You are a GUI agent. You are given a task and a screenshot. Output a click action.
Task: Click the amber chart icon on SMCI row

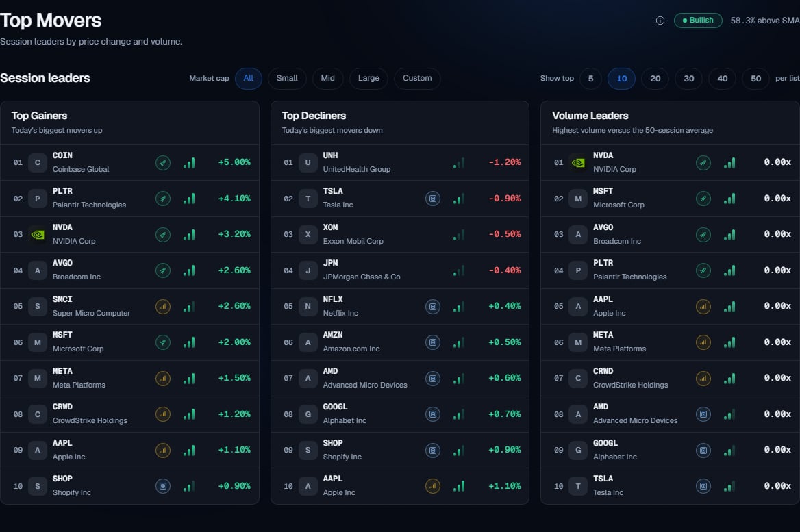click(163, 307)
